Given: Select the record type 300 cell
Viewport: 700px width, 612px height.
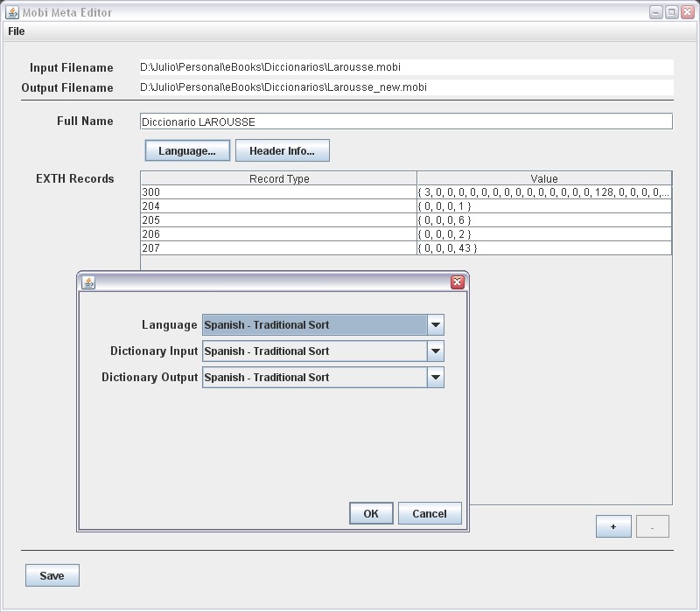Looking at the screenshot, I should [279, 192].
